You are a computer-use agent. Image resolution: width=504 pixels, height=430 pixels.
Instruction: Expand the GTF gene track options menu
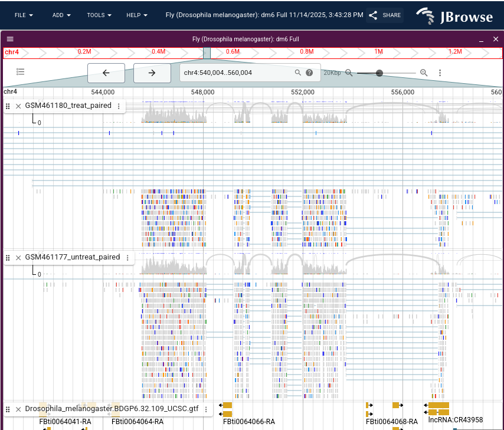206,409
